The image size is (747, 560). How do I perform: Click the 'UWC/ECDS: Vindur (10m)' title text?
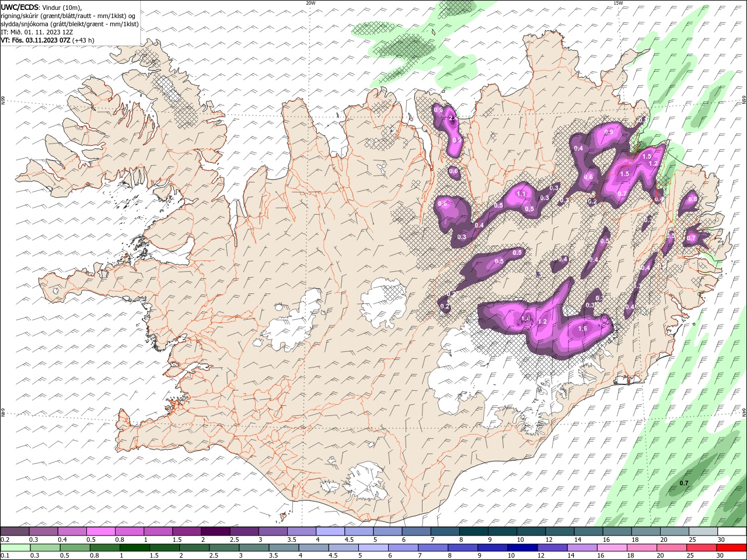pos(41,7)
